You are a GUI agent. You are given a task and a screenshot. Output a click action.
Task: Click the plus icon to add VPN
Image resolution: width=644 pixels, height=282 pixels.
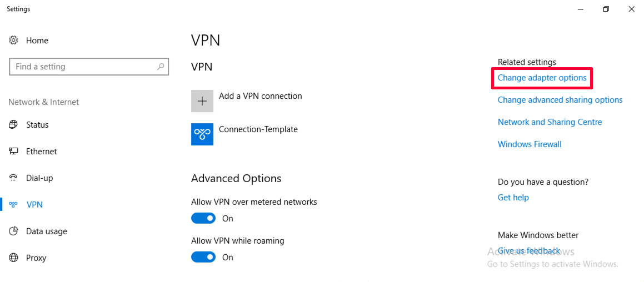(x=202, y=101)
